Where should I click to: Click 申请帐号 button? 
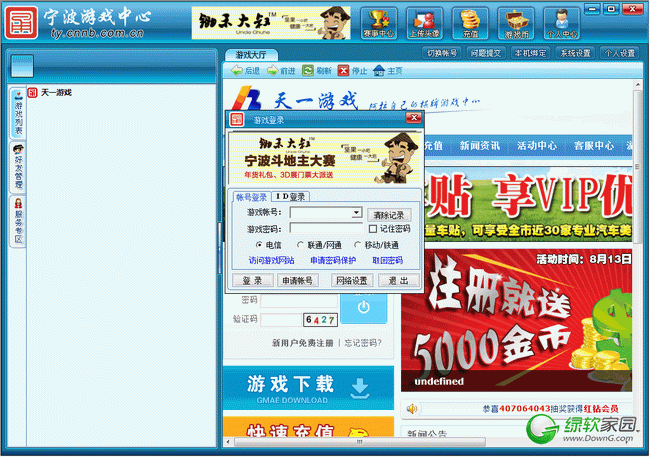[x=298, y=281]
